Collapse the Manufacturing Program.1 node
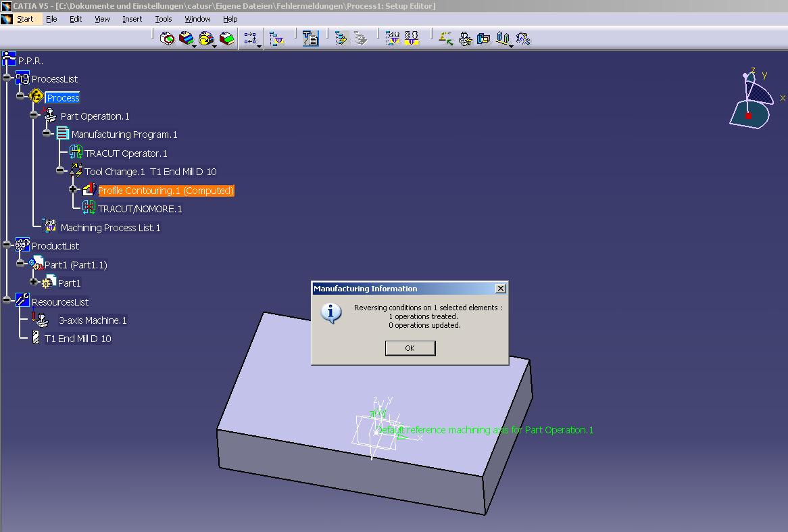788x532 pixels. pos(47,133)
